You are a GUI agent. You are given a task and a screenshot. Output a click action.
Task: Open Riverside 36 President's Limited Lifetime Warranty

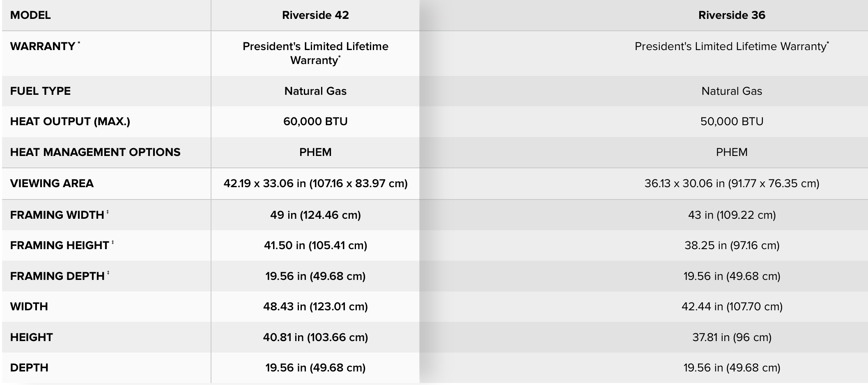(x=731, y=46)
